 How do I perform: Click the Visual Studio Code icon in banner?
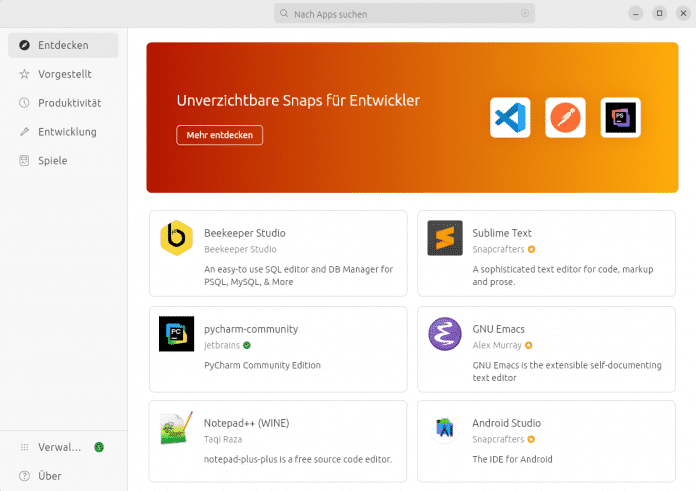pyautogui.click(x=510, y=118)
